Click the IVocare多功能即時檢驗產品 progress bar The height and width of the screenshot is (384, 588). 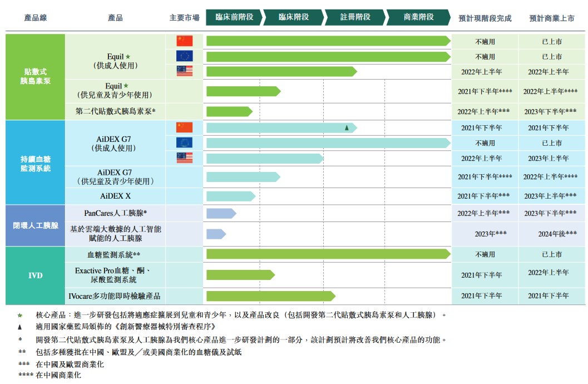271,296
